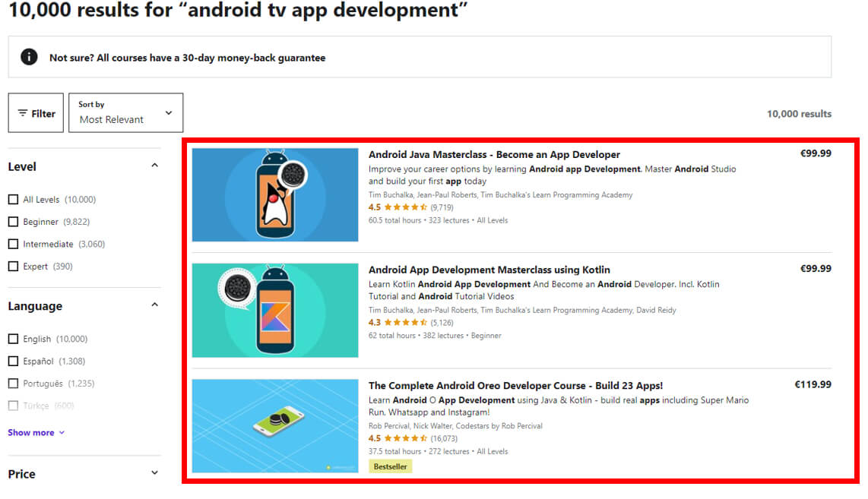
Task: Click Show more under Language
Action: point(36,433)
